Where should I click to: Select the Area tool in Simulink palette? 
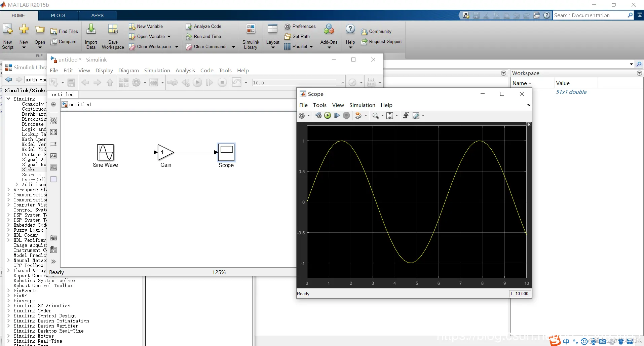[53, 179]
